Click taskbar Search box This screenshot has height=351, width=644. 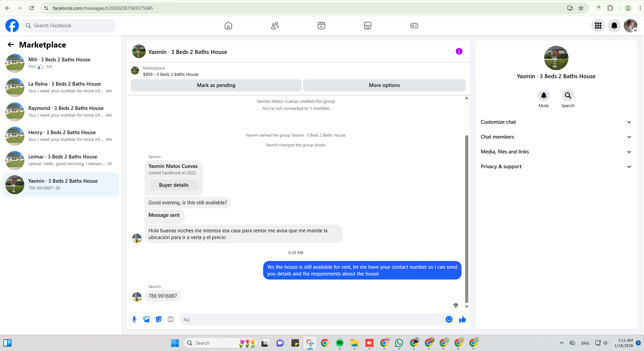click(220, 343)
